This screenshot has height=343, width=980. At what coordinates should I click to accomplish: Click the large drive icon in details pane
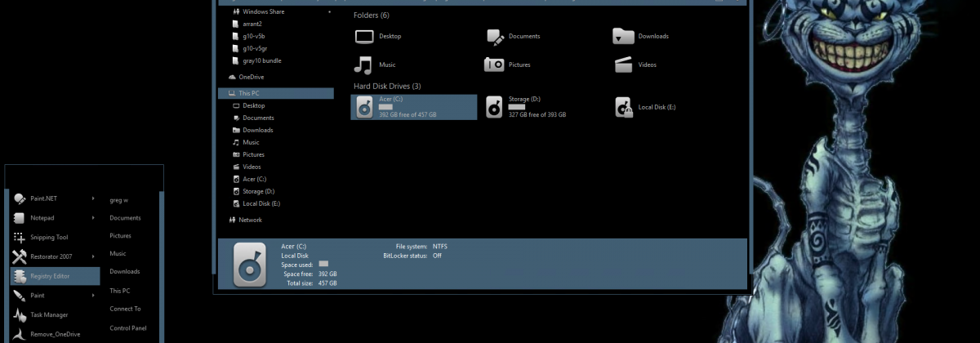[249, 264]
